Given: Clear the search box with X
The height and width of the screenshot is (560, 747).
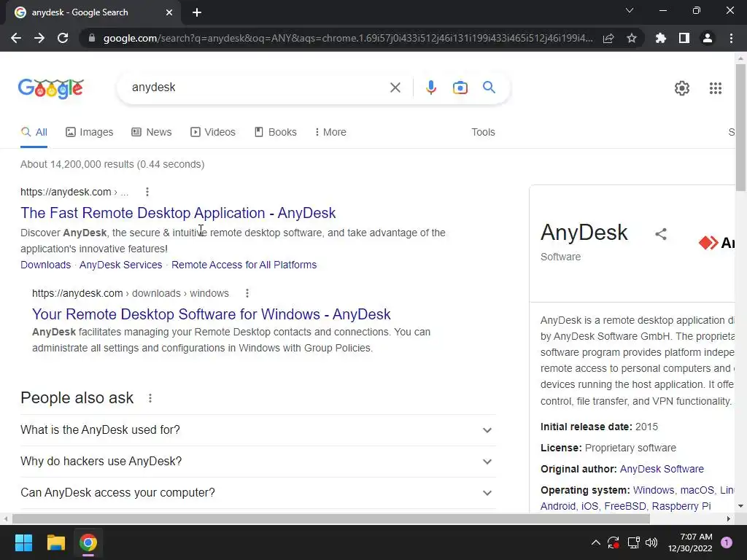Looking at the screenshot, I should pyautogui.click(x=395, y=87).
